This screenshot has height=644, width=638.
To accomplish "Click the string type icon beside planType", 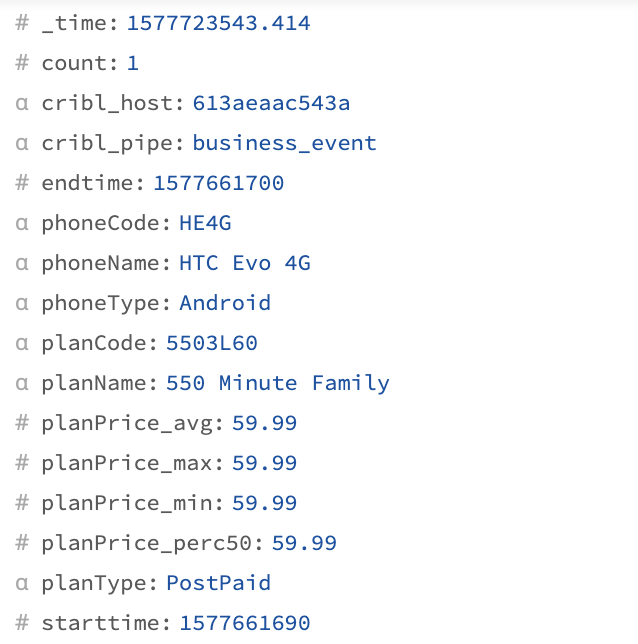I will [22, 583].
